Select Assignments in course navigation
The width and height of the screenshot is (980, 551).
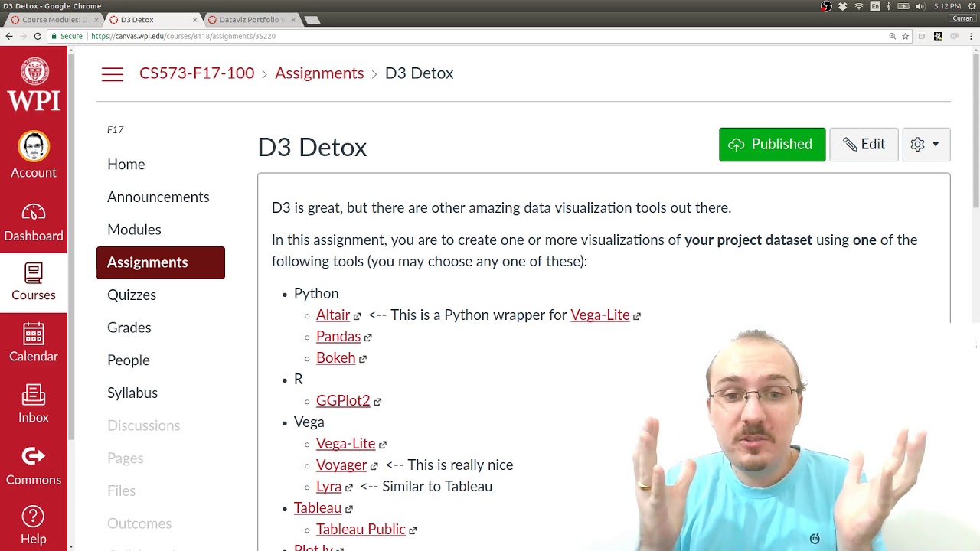tap(161, 262)
